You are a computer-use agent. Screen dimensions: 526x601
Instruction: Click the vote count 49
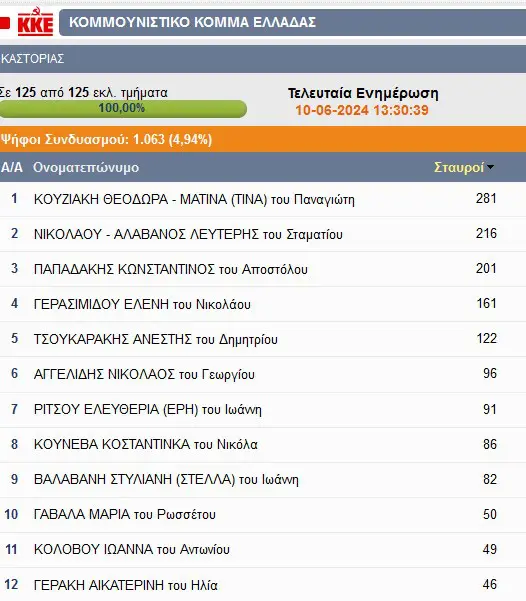[x=490, y=549]
